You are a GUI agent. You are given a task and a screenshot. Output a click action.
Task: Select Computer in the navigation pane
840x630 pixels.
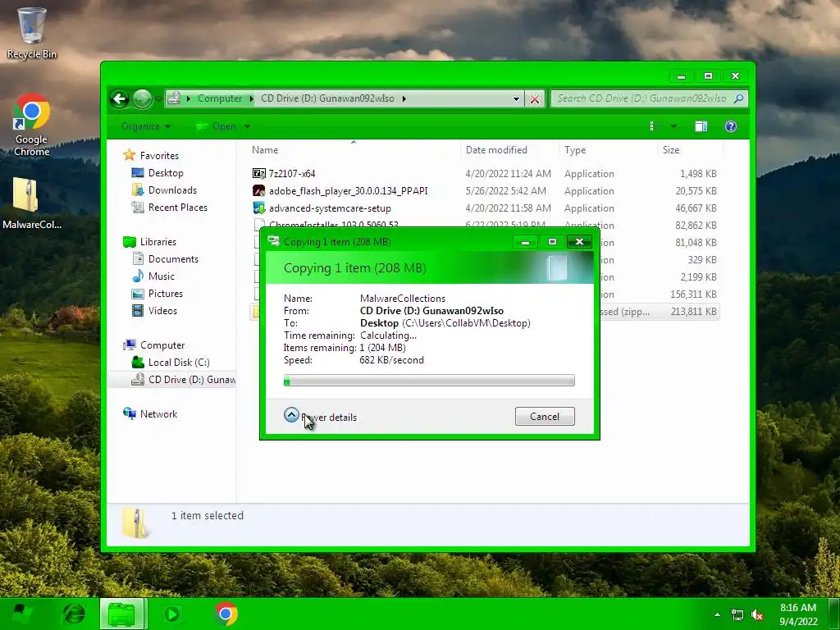coord(162,345)
